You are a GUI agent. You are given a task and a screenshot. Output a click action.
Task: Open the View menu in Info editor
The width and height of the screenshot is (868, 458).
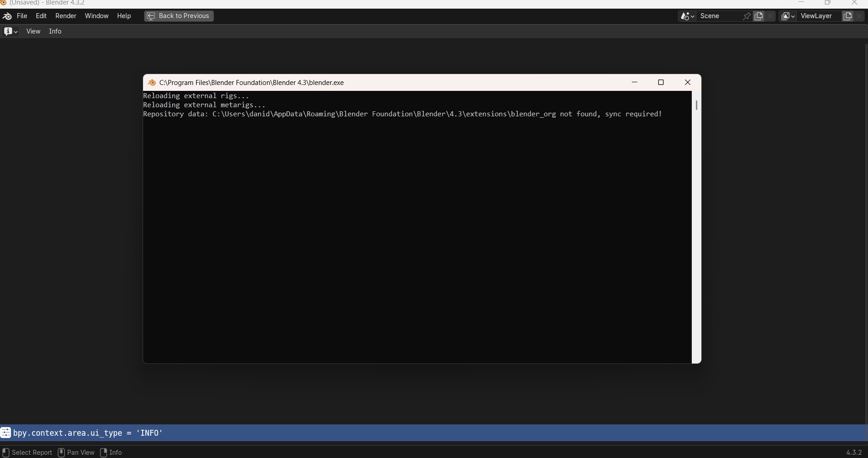pos(33,31)
